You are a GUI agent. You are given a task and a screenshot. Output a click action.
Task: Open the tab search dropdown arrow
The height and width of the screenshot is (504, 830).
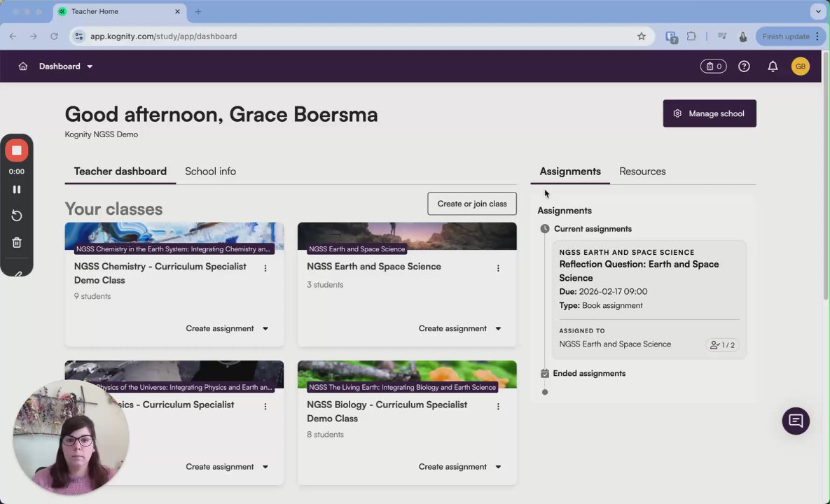coord(818,11)
